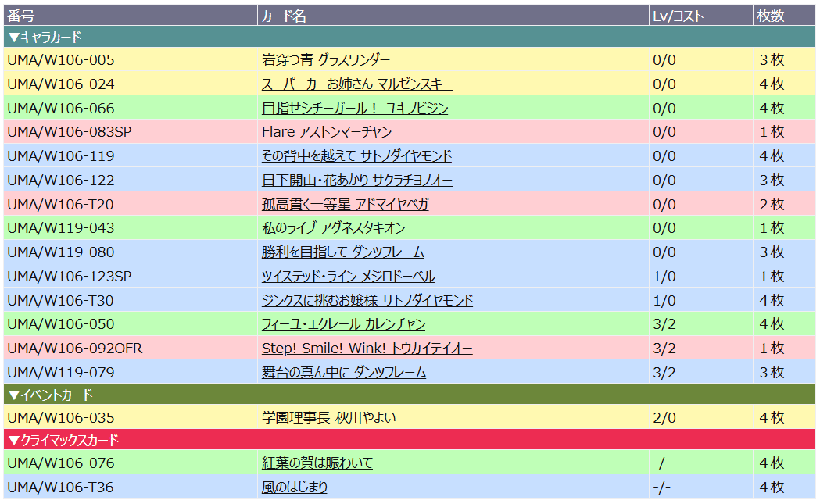The height and width of the screenshot is (504, 820).
Task: Select card number UMA/W106-024
Action: [x=61, y=84]
